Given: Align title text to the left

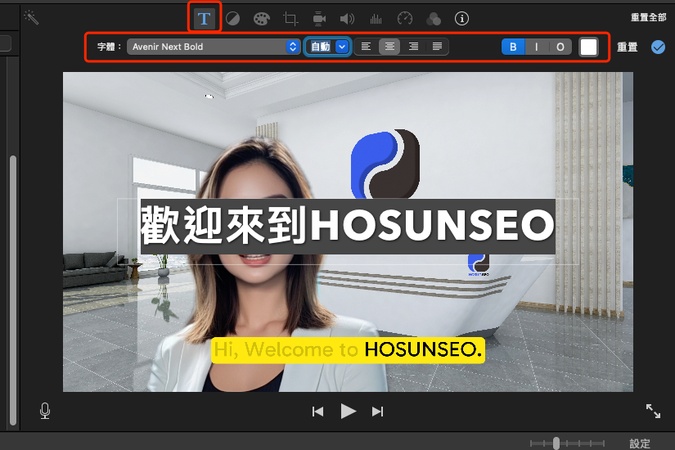Looking at the screenshot, I should pos(366,47).
